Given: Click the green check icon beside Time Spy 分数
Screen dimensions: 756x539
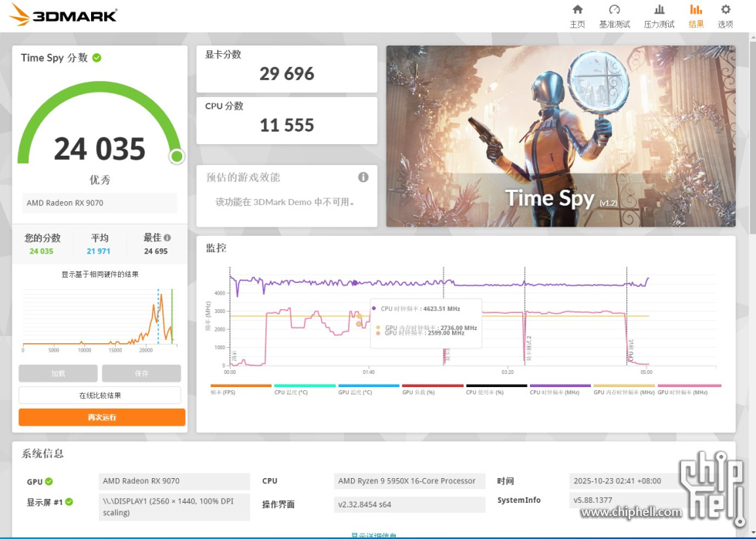Looking at the screenshot, I should coord(97,58).
